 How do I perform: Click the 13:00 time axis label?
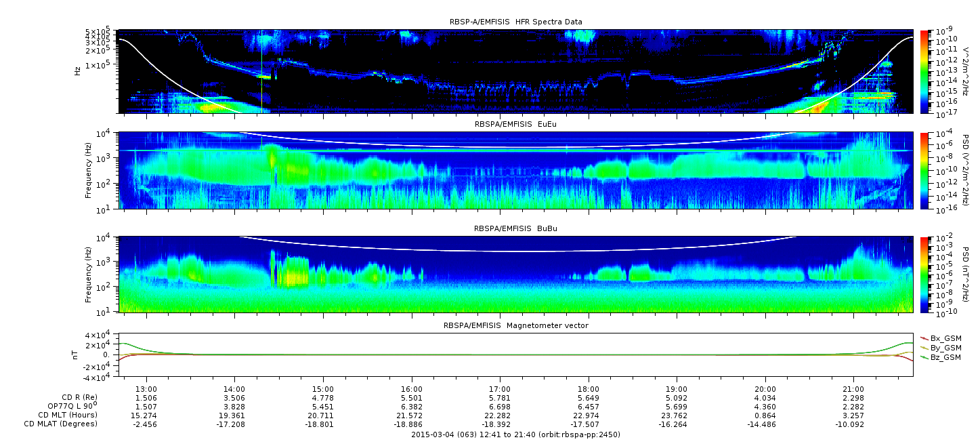(146, 388)
